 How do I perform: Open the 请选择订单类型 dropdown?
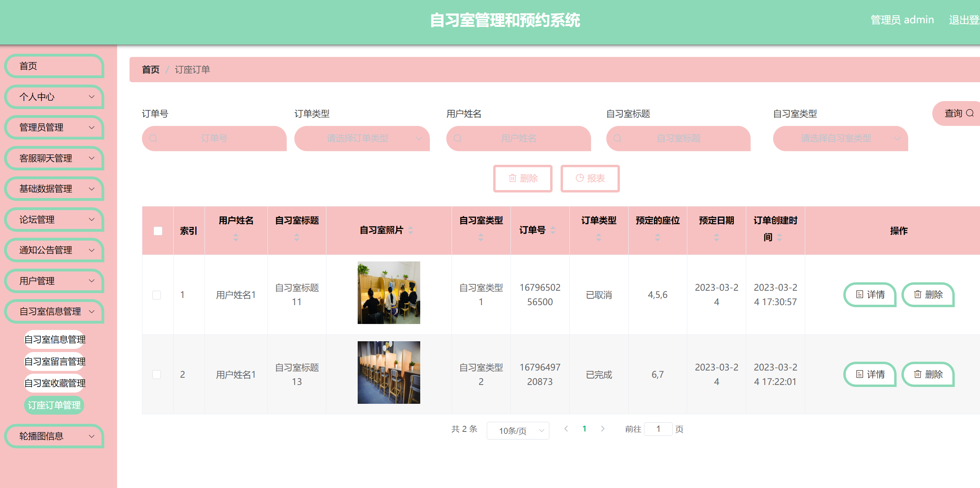click(361, 138)
